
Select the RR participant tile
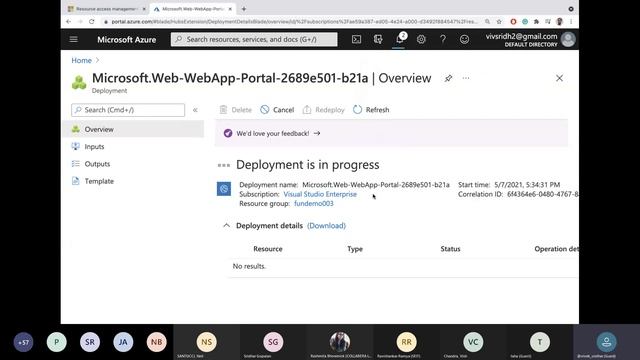point(406,342)
